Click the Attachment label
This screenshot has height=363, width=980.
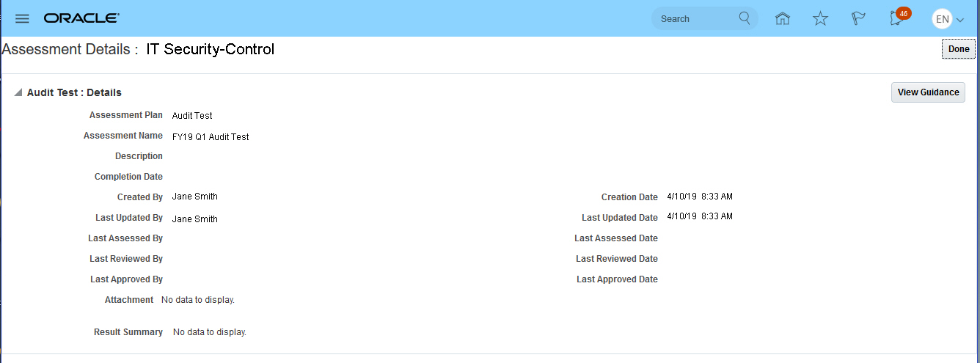click(x=129, y=300)
